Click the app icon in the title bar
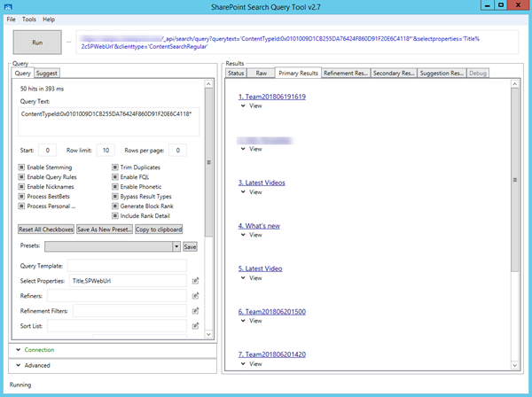Viewport: 532px width, 397px height. tap(9, 7)
